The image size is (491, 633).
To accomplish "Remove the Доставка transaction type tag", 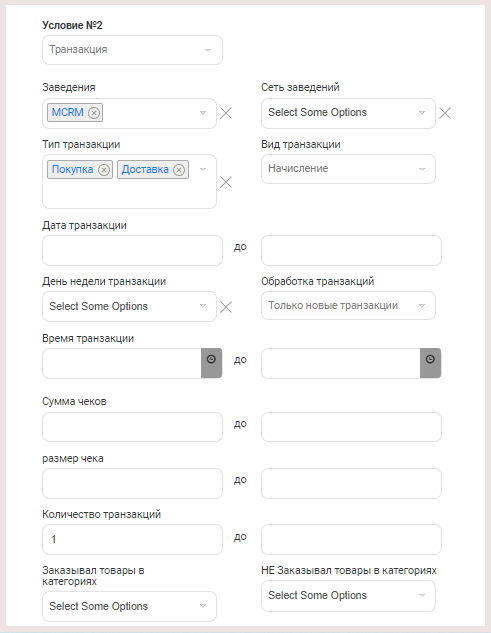I will pyautogui.click(x=179, y=170).
